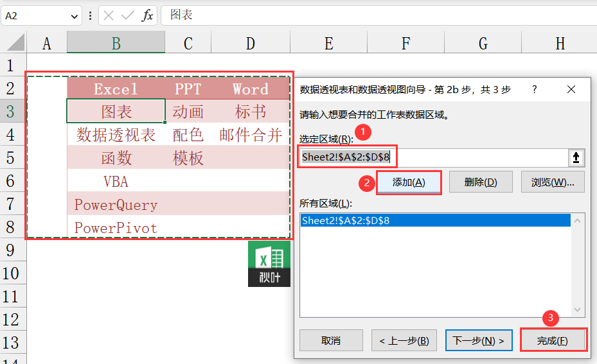Select column H header
The height and width of the screenshot is (364, 597).
tap(560, 44)
